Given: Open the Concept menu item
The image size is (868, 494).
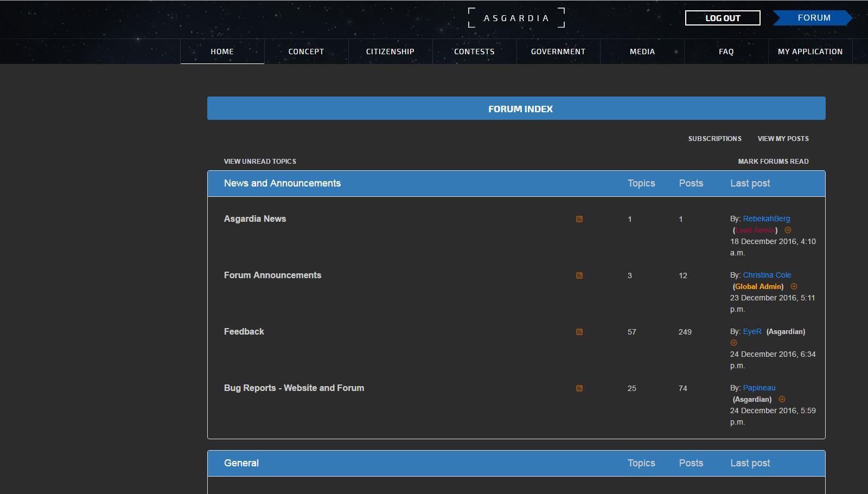Looking at the screenshot, I should pos(306,52).
